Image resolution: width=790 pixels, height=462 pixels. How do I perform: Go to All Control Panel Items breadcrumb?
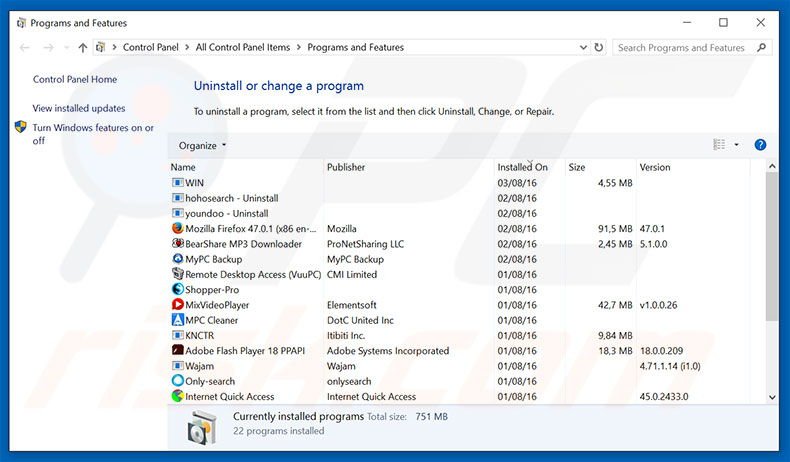[x=243, y=47]
